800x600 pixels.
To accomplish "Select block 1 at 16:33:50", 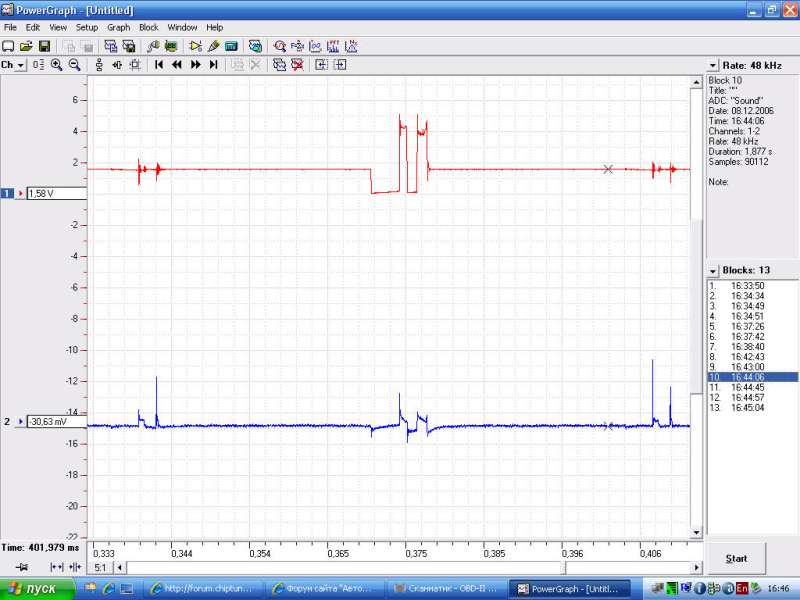I will pos(753,286).
